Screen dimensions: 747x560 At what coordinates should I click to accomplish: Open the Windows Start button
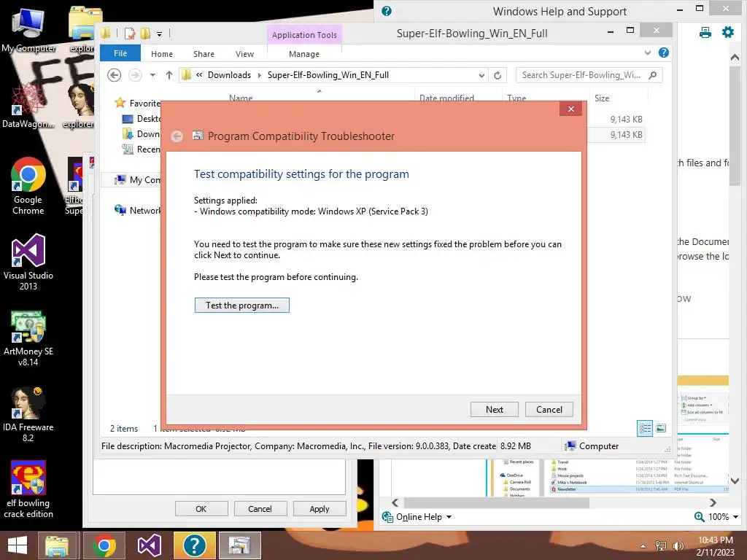coord(18,545)
